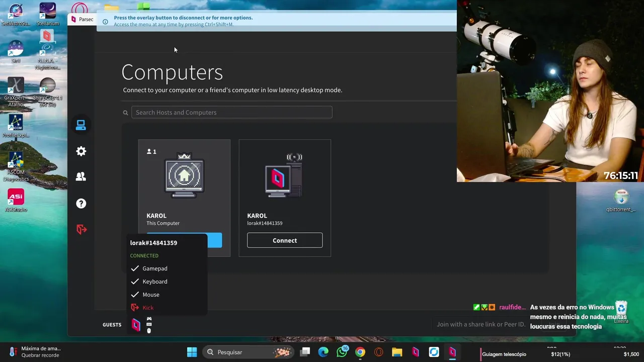Open ASIStudio desktop shortcut
The height and width of the screenshot is (362, 644).
tap(16, 201)
